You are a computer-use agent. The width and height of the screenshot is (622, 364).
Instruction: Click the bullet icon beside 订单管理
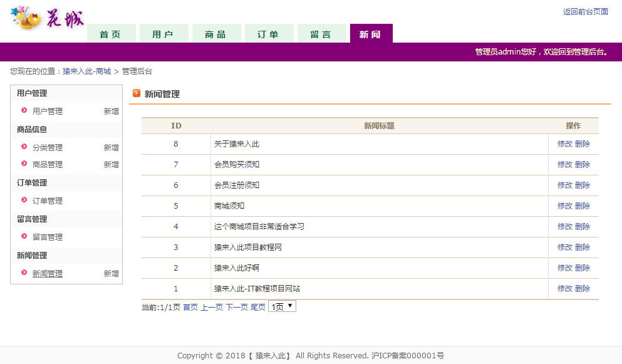(x=24, y=200)
